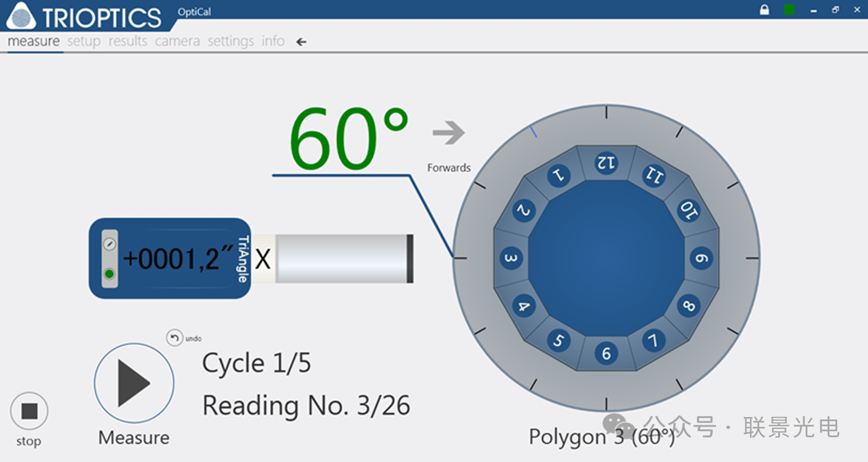Open the info tab

pos(273,41)
